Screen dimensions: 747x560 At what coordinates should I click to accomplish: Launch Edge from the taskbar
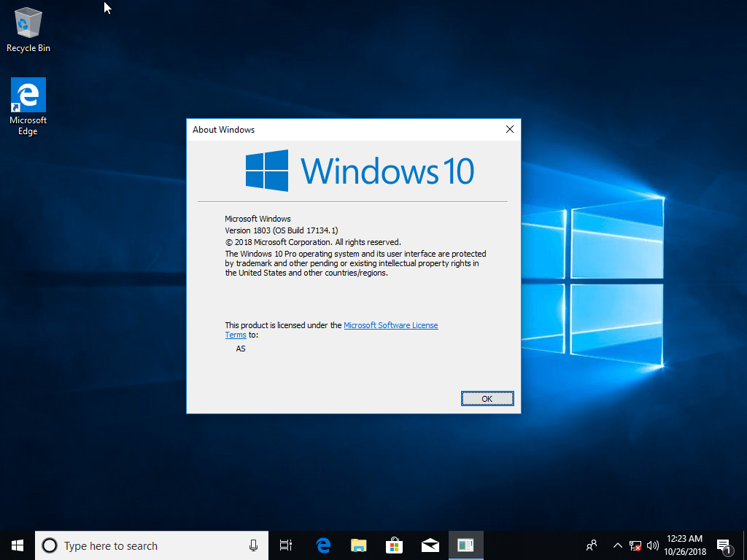pyautogui.click(x=323, y=545)
